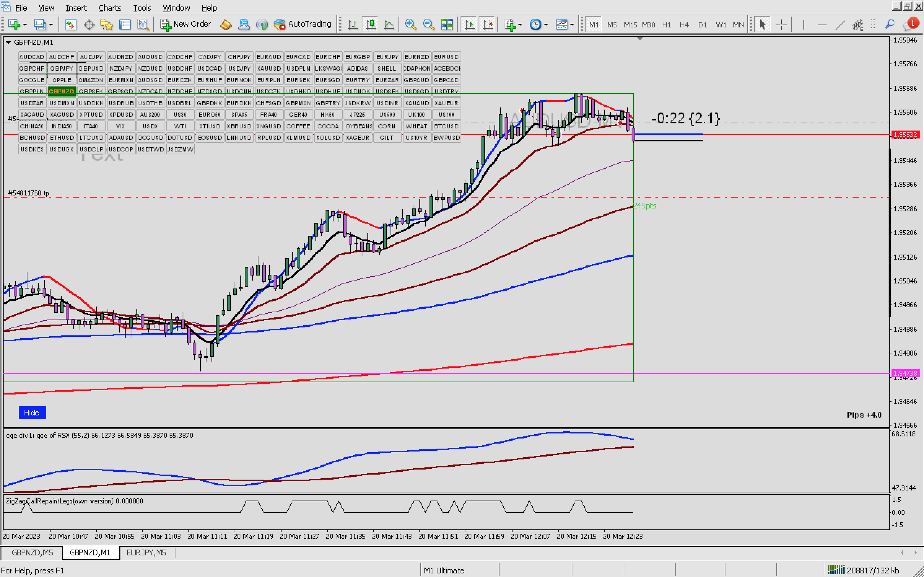Click the Zoom Out magnifier icon
Viewport: 924px width, 577px height.
click(428, 25)
